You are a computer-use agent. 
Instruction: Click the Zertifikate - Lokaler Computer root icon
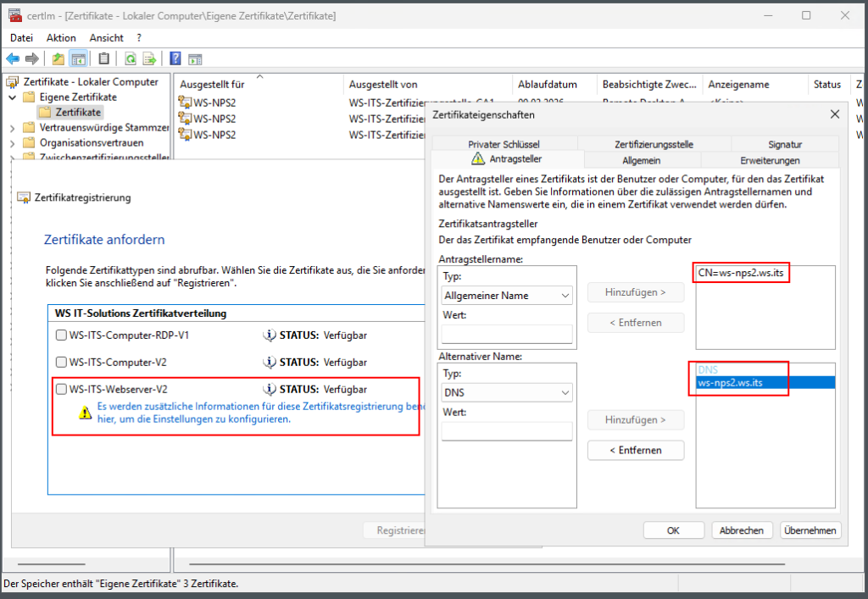point(12,82)
